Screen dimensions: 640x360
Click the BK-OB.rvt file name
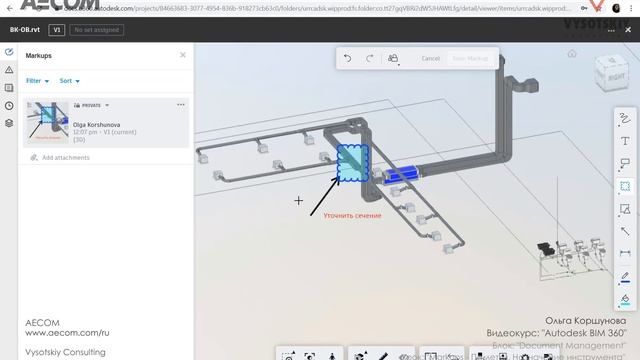point(25,30)
